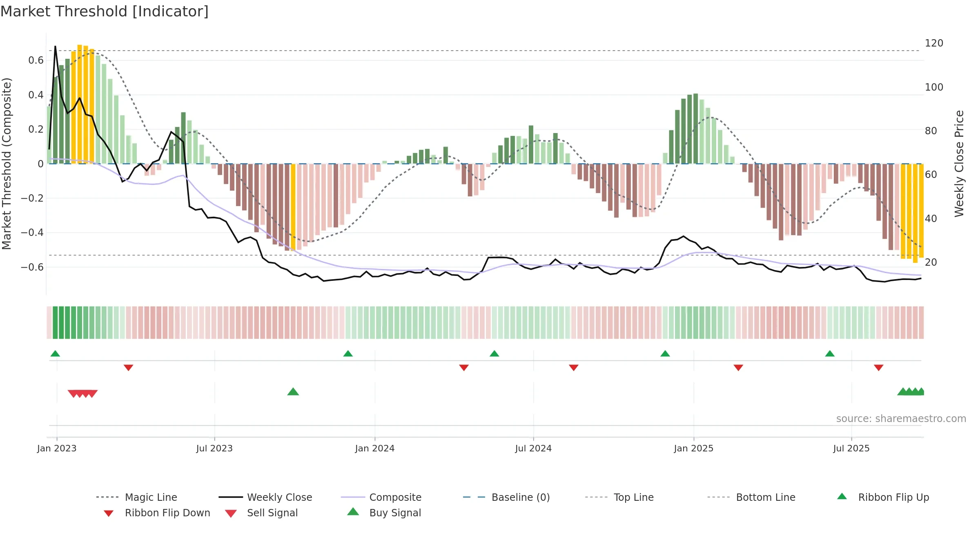Click the −0.4 left axis tick
The height and width of the screenshot is (551, 980).
click(32, 233)
